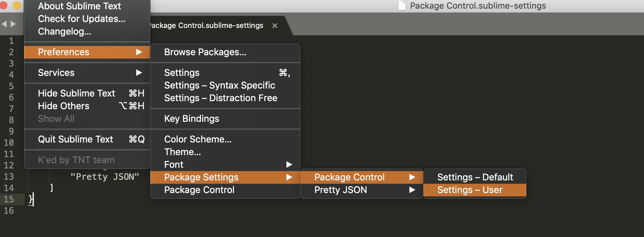Expand the Pretty JSON submenu
The width and height of the screenshot is (644, 237).
point(362,190)
